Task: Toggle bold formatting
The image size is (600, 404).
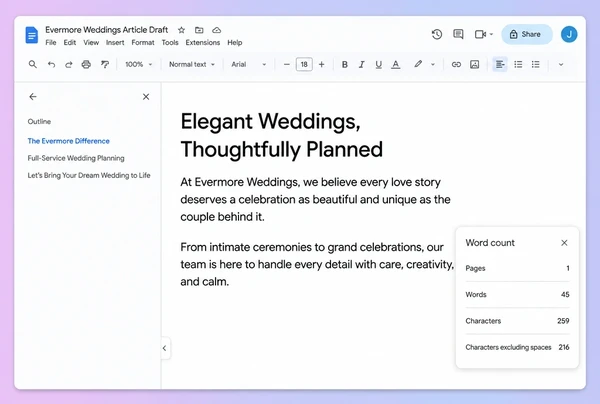Action: click(x=344, y=64)
